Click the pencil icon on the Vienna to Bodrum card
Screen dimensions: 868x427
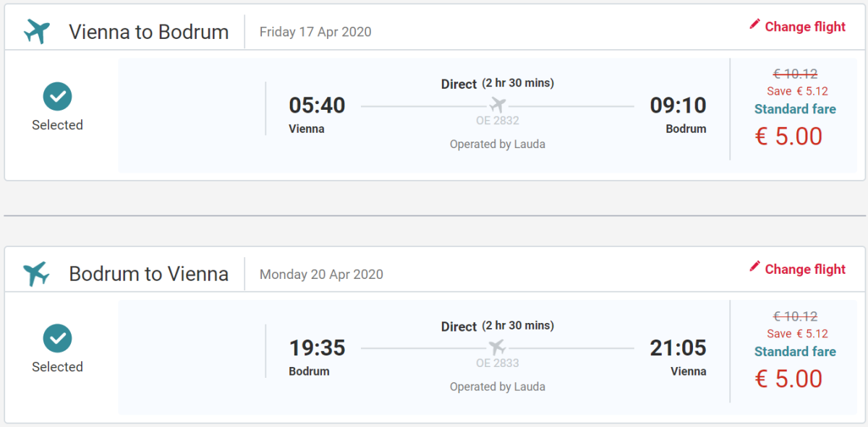(754, 25)
